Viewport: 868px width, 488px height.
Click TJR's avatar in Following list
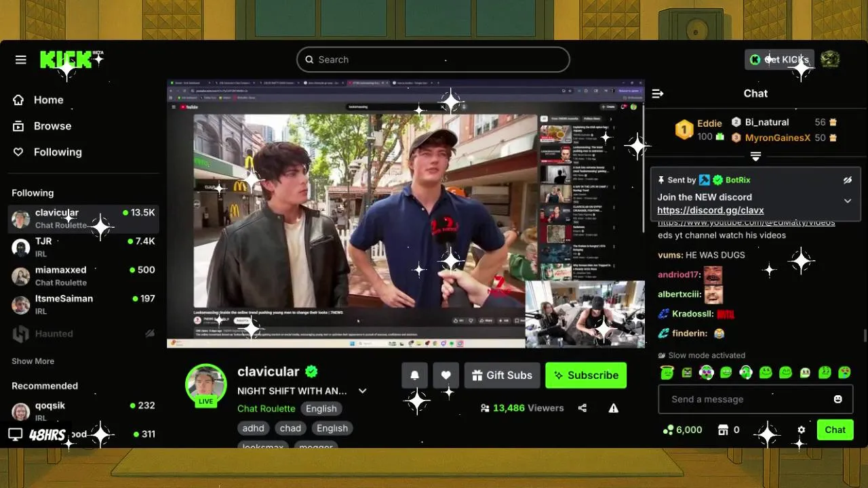(x=21, y=247)
